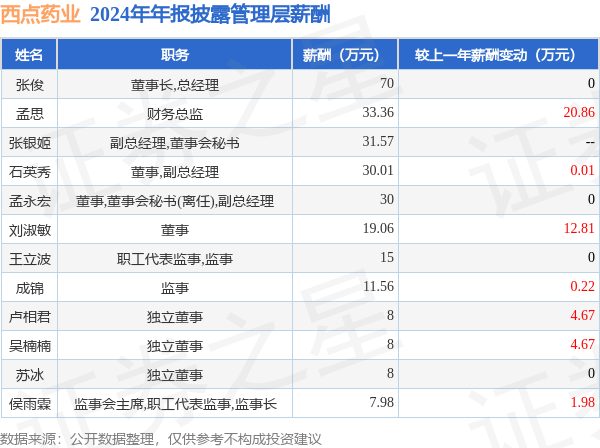Screen dimensions: 600x448
Task: Click the change value 20.86
Action: coord(579,112)
